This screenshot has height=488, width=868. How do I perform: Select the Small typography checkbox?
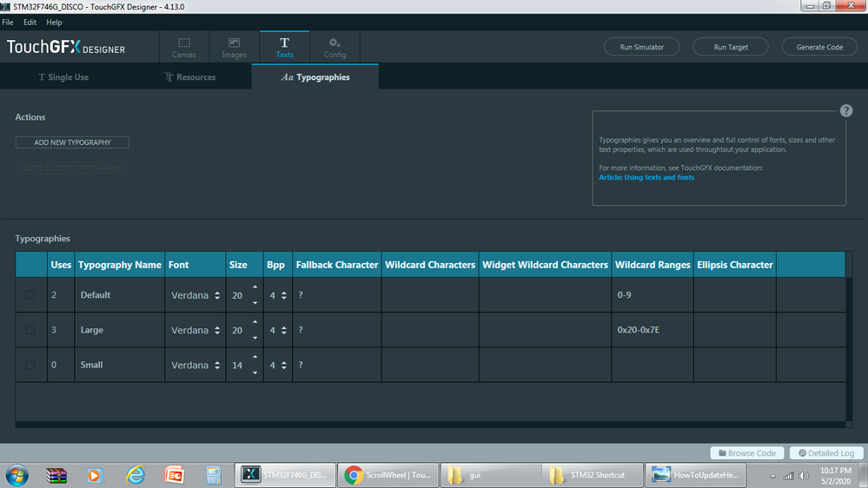[30, 365]
